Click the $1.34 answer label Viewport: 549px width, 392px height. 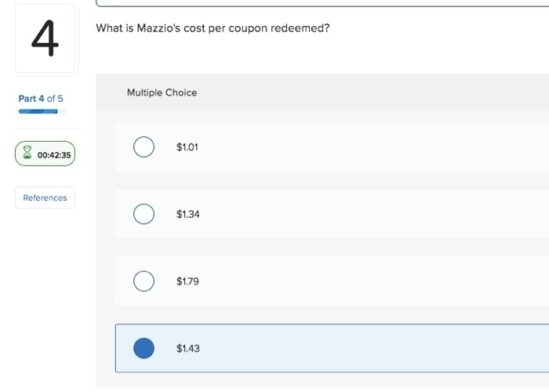[188, 214]
